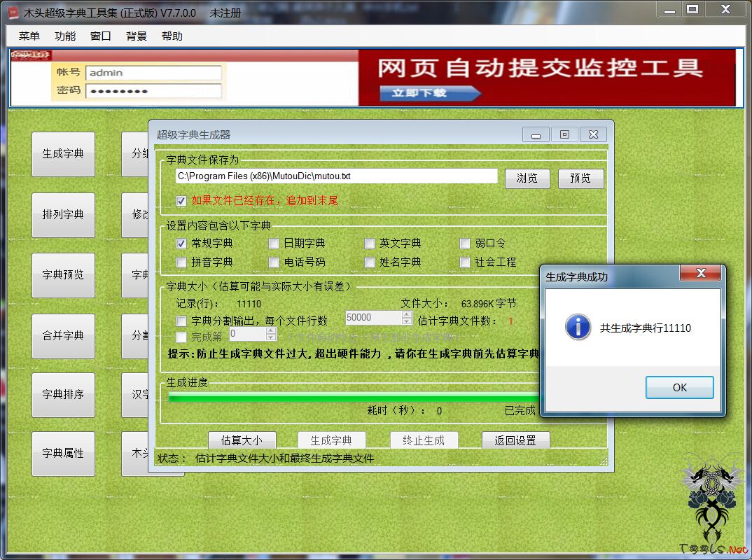
Task: Click the rows-per-file spinner arrows
Action: (407, 318)
